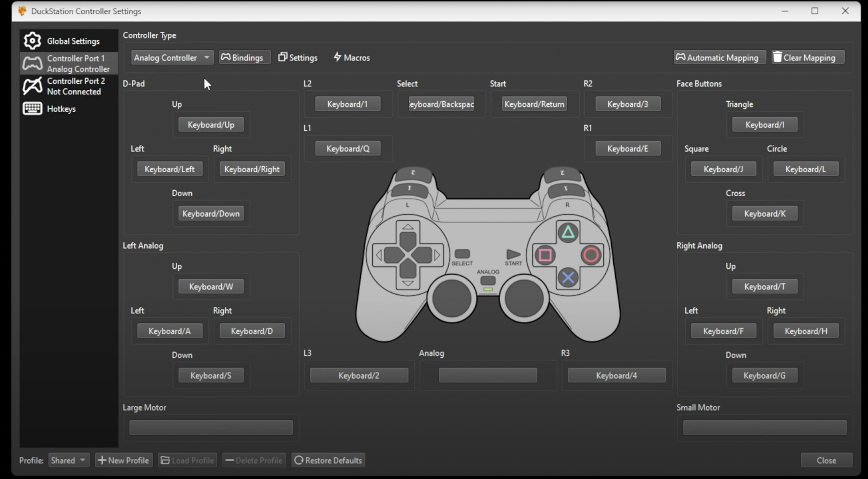Viewport: 868px width, 479px height.
Task: Click the controller image's right analog stick
Action: pos(524,298)
